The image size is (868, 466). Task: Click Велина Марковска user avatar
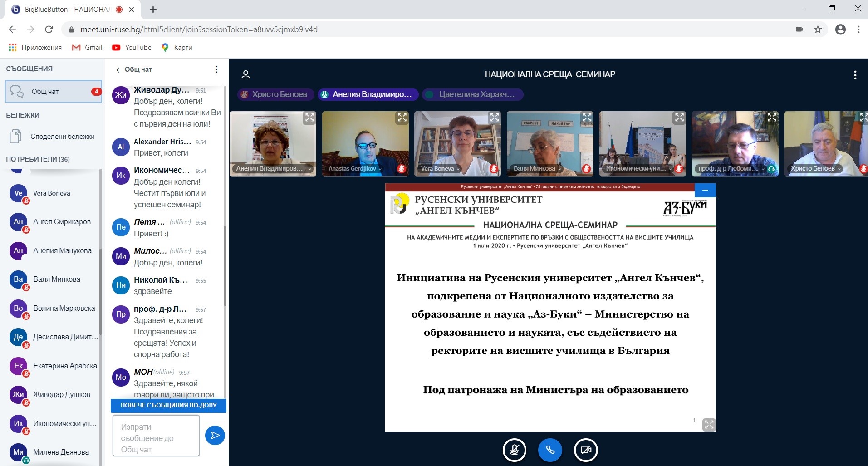tap(18, 309)
